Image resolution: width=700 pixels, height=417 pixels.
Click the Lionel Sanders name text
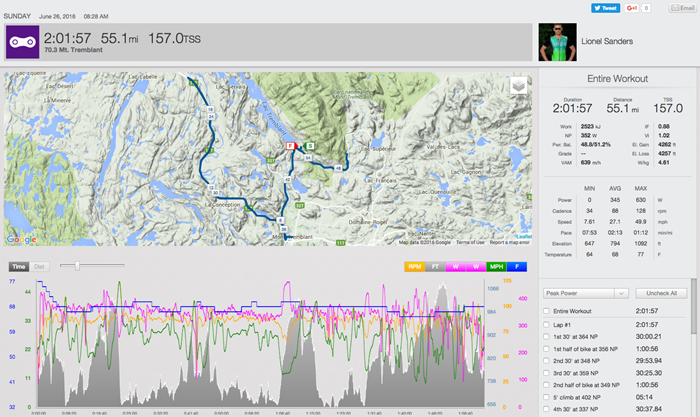click(607, 41)
